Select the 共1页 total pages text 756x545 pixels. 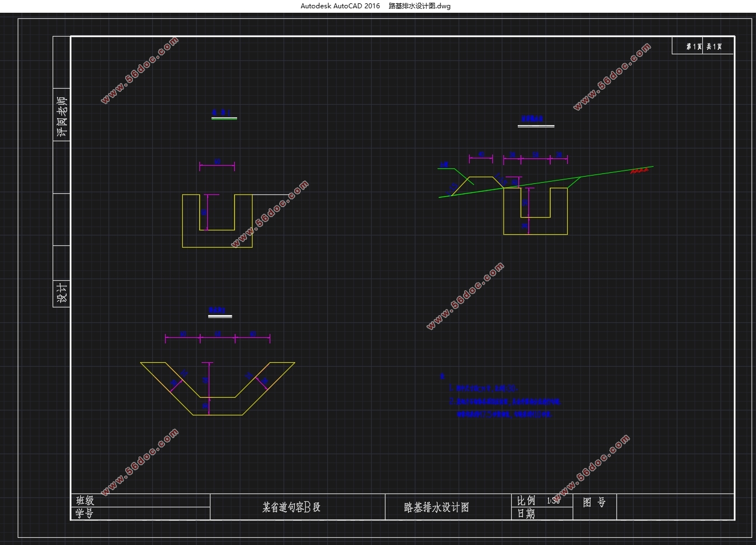coord(714,47)
